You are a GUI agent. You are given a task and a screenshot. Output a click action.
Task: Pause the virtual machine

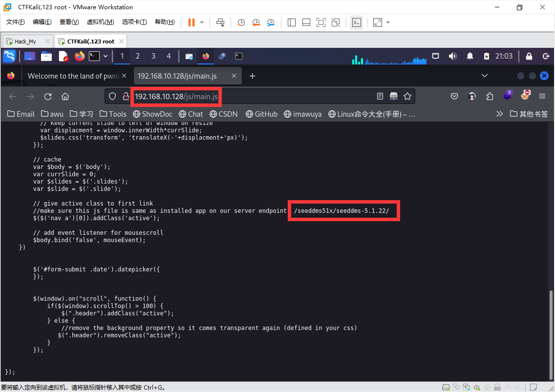click(x=192, y=22)
